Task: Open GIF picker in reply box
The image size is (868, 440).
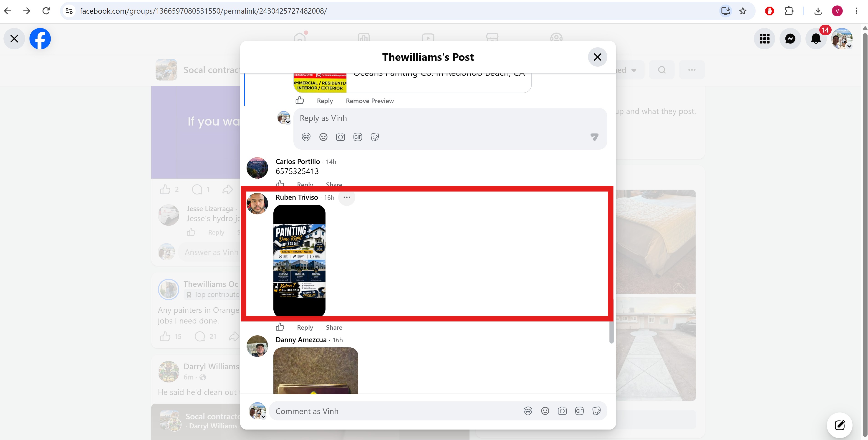Action: [x=358, y=137]
